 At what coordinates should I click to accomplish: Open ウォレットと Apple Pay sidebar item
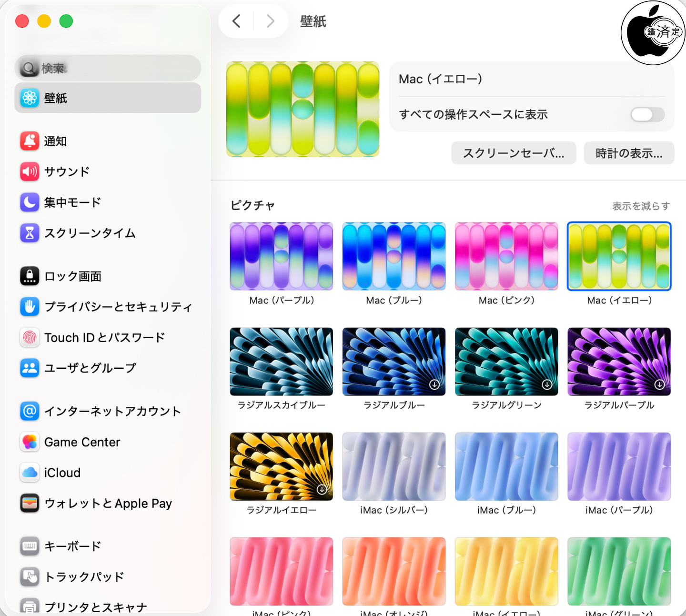108,504
